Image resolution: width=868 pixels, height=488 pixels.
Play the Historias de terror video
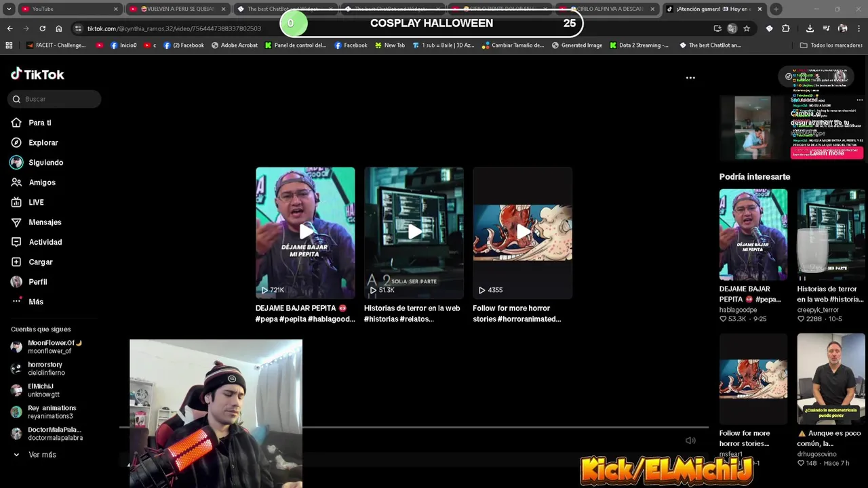414,232
